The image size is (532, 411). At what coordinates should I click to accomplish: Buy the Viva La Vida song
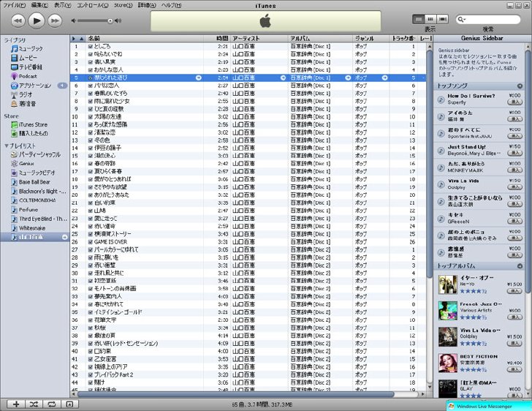514,187
